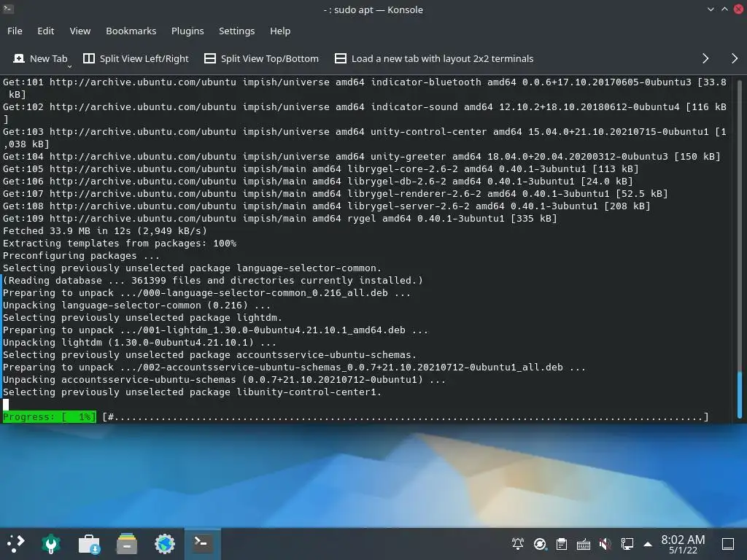Open the Help menu

280,31
